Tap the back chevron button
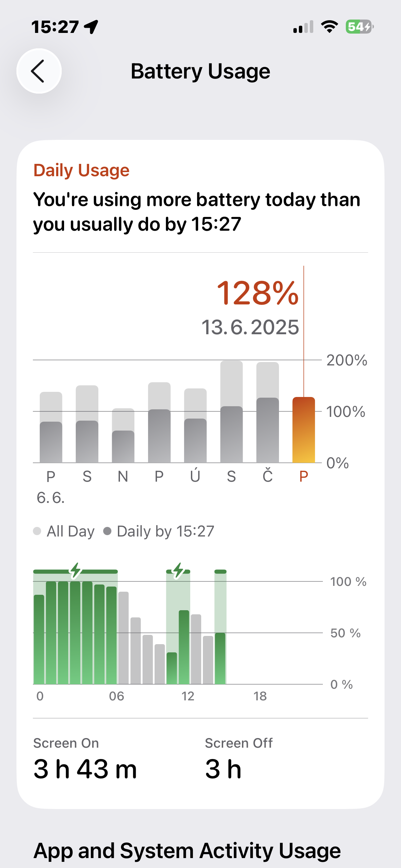 click(39, 71)
